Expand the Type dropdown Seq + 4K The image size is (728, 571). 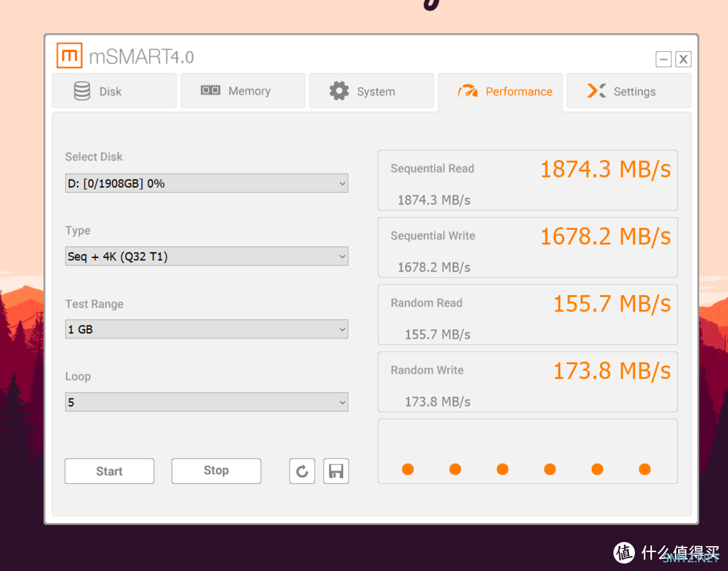coord(207,256)
